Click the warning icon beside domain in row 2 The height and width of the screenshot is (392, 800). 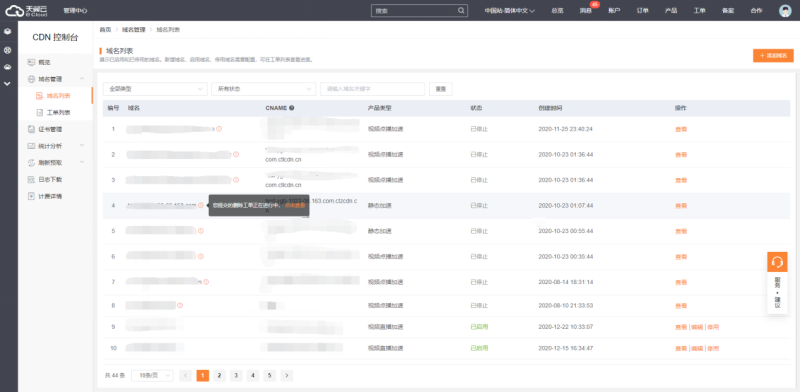236,154
